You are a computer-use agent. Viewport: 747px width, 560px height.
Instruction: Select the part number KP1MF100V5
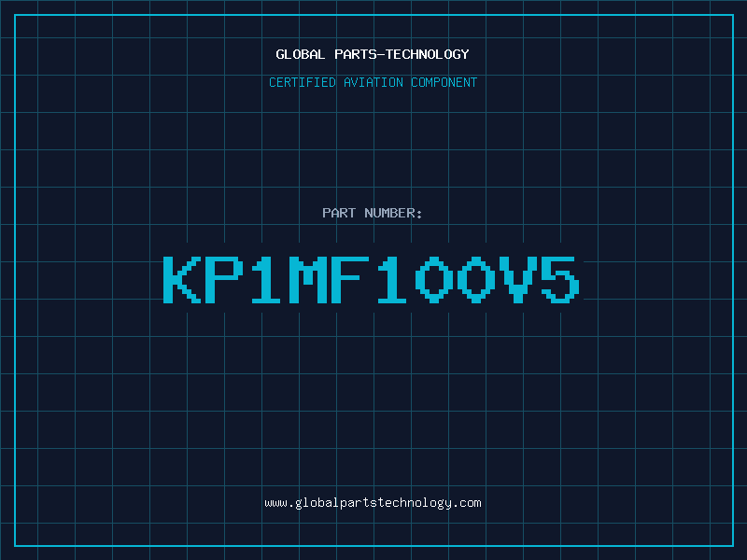click(x=372, y=280)
